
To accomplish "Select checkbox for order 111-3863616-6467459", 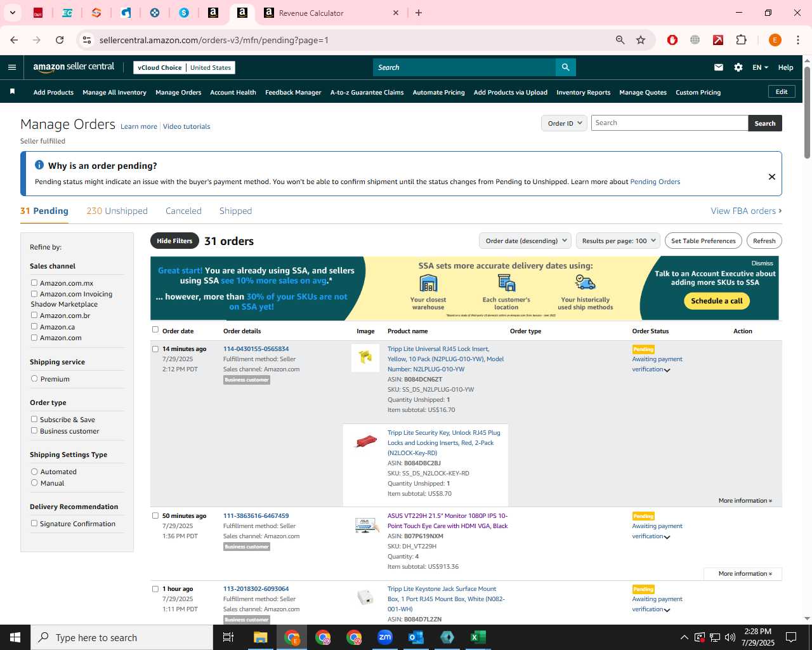I will (x=155, y=515).
